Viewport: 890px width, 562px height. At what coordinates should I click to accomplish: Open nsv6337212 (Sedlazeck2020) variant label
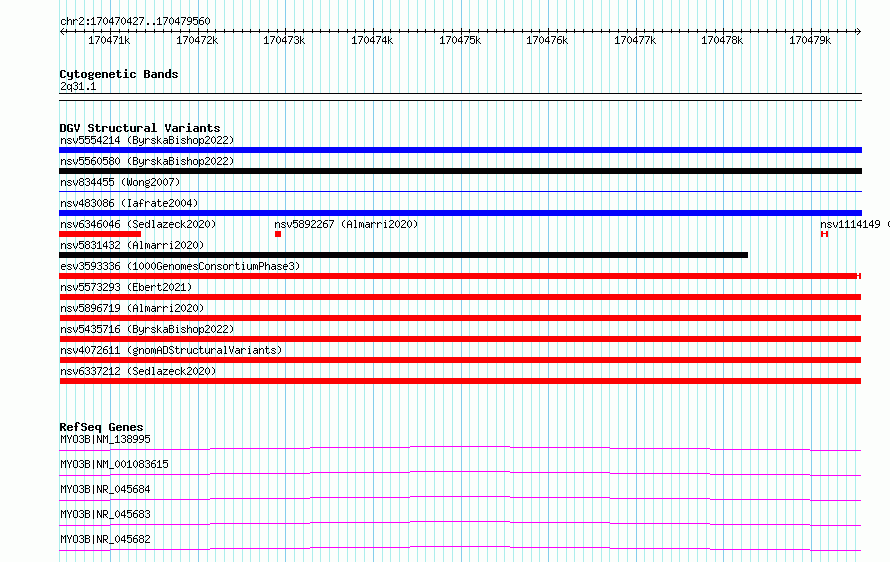[x=138, y=371]
